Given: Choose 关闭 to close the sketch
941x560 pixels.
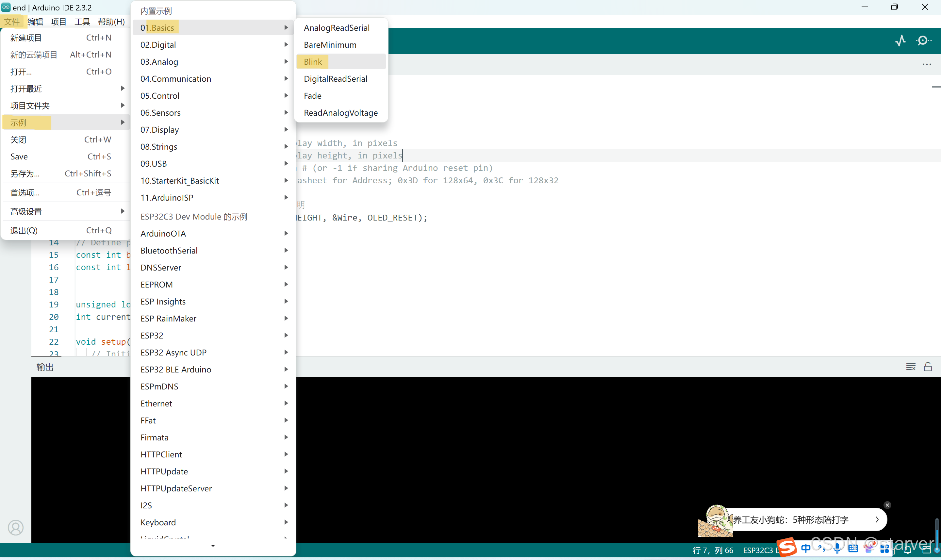Looking at the screenshot, I should (66, 140).
